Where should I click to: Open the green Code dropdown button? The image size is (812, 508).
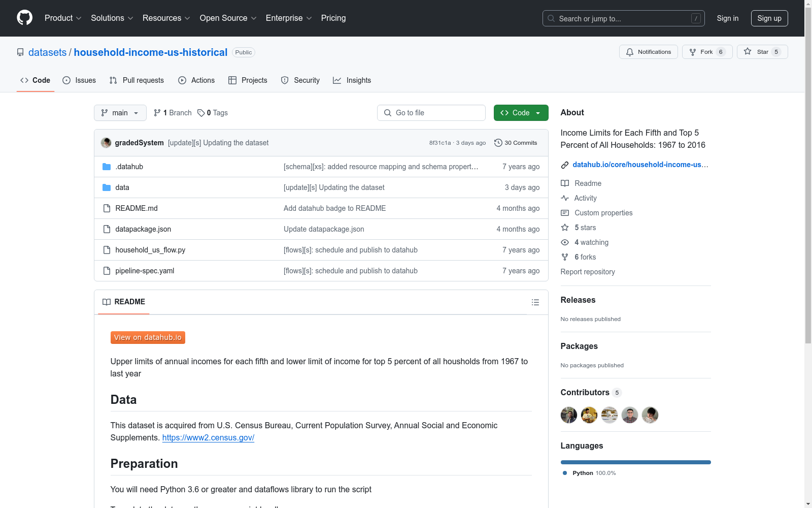[521, 113]
